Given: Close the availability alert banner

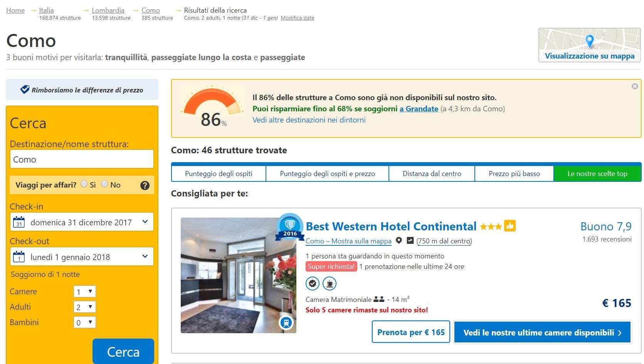Looking at the screenshot, I should (635, 86).
